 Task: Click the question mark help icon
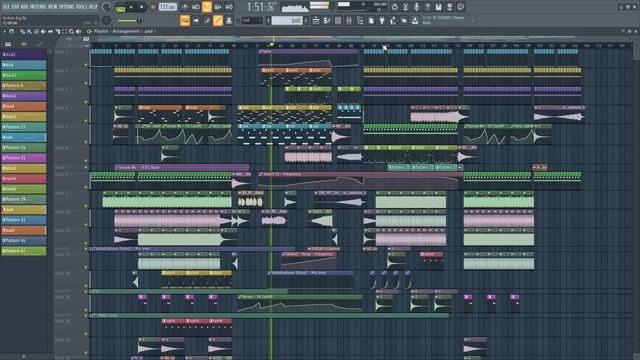coord(427,7)
